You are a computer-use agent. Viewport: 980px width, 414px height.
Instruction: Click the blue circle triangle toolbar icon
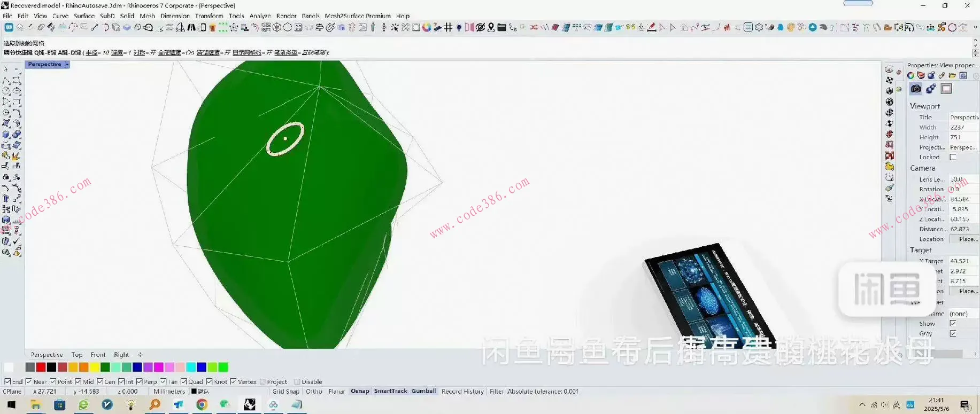pyautogui.click(x=813, y=27)
